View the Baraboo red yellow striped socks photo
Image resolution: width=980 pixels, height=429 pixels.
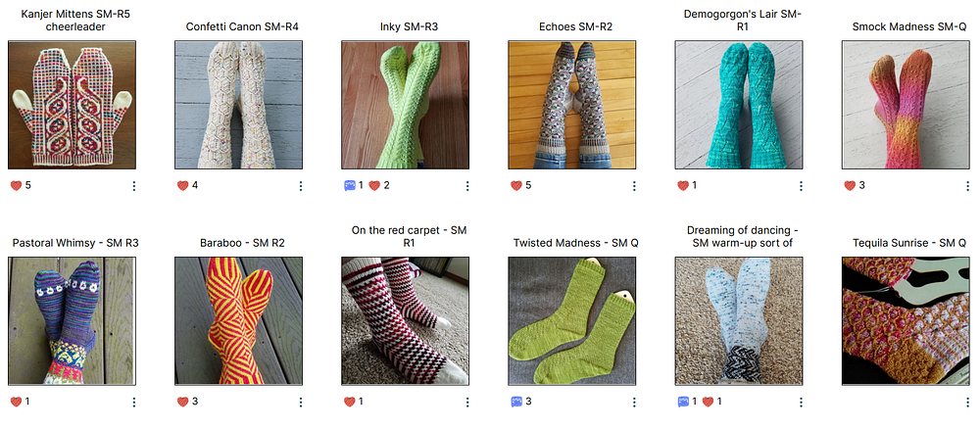coord(238,321)
